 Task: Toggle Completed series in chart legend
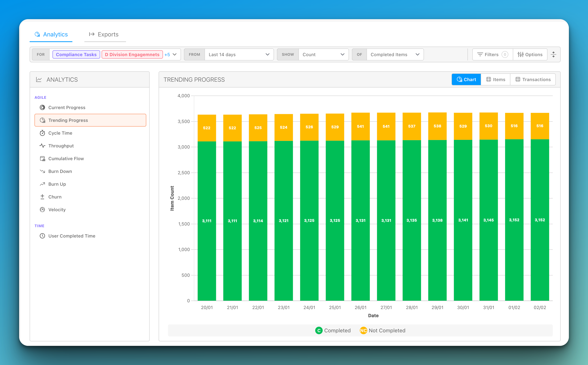pos(333,330)
